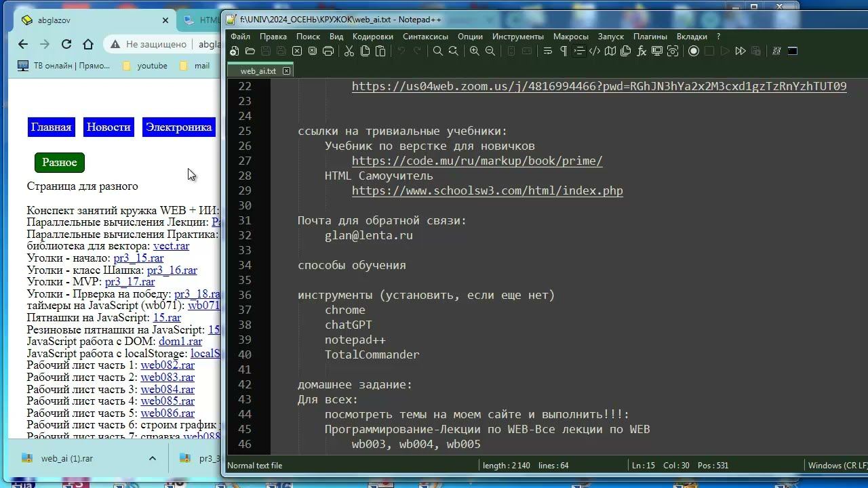Cut selection with the scissors icon
The width and height of the screenshot is (868, 488).
tap(349, 51)
